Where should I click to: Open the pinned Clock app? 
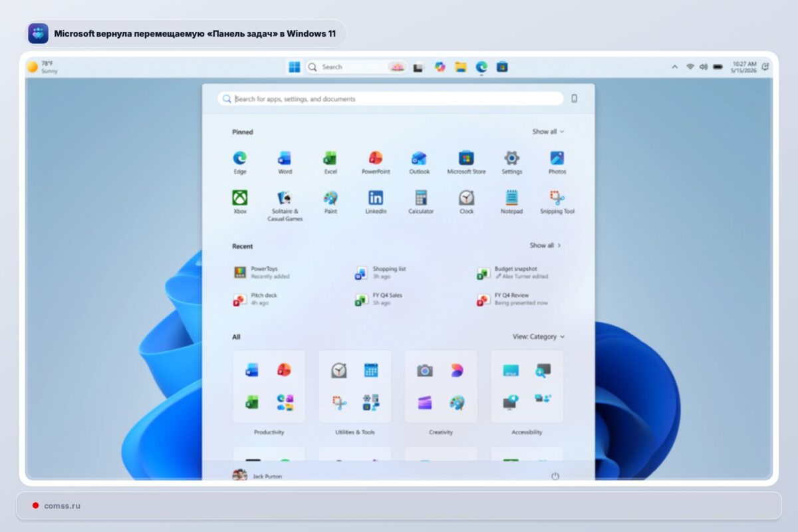466,202
